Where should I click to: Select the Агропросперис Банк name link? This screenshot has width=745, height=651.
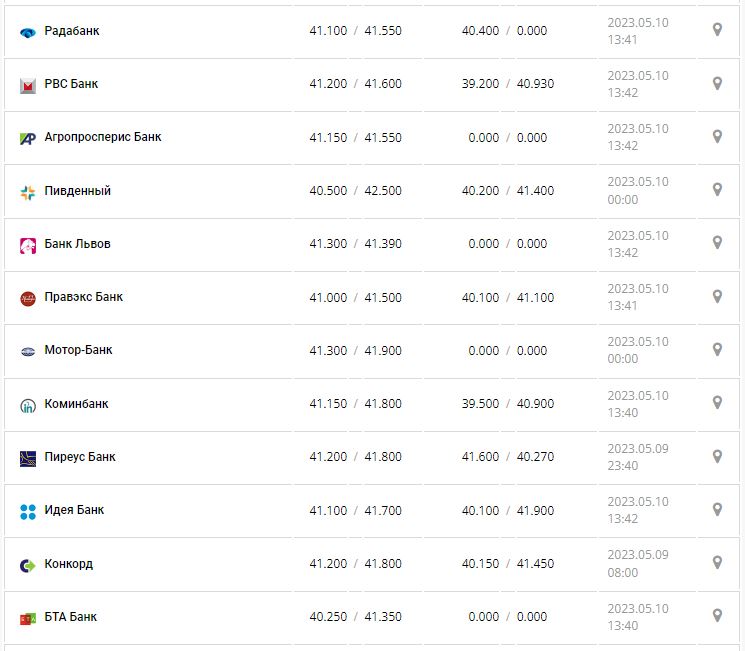click(103, 137)
